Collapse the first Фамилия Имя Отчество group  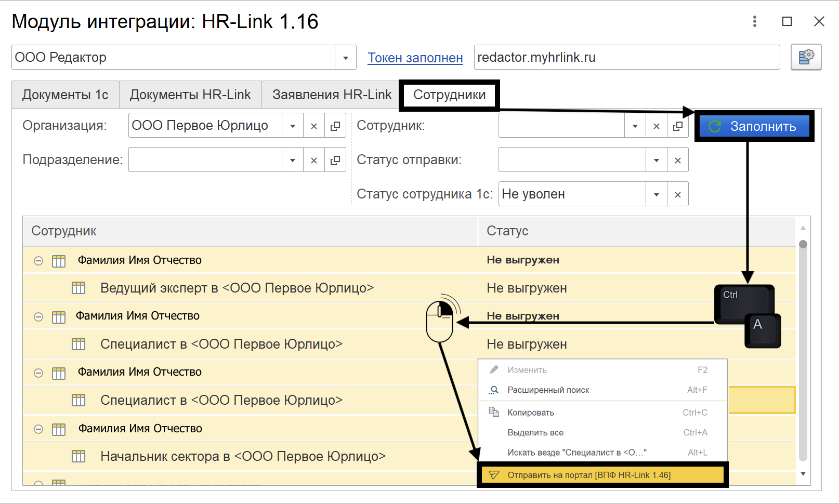[x=38, y=261]
